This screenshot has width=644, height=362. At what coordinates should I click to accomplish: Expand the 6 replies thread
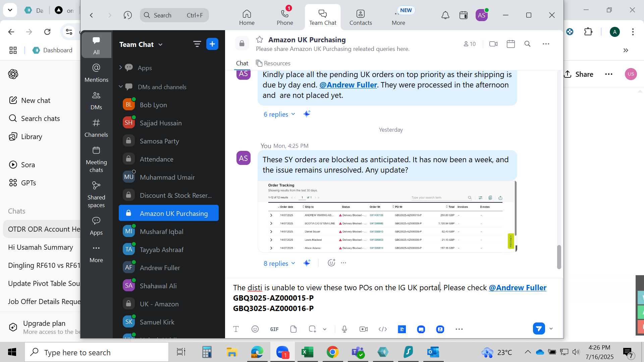pyautogui.click(x=279, y=114)
